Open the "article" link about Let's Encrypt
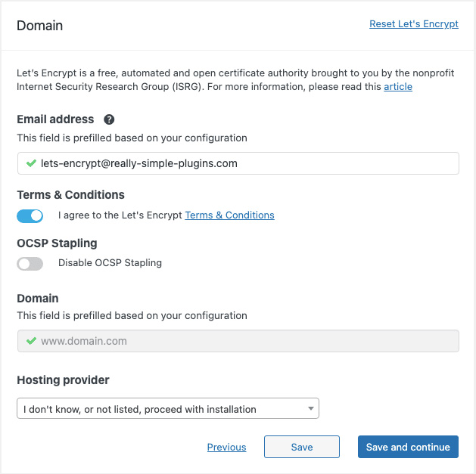 (398, 87)
